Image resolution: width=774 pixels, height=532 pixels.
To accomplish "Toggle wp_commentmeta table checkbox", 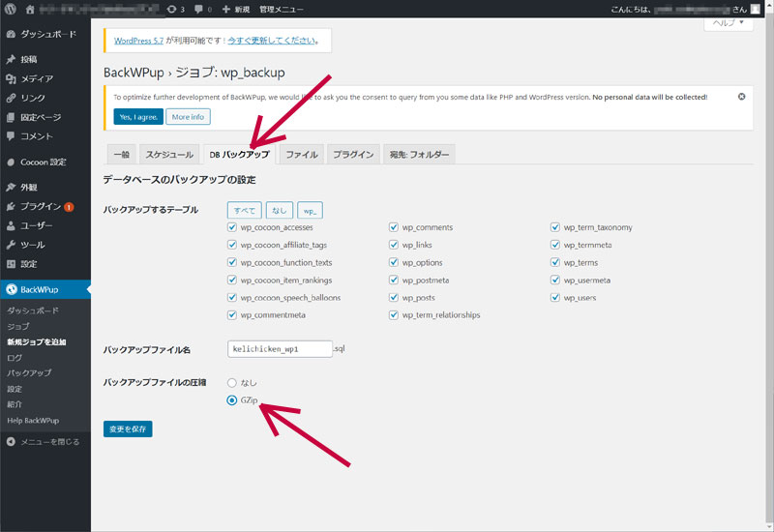I will pos(232,315).
